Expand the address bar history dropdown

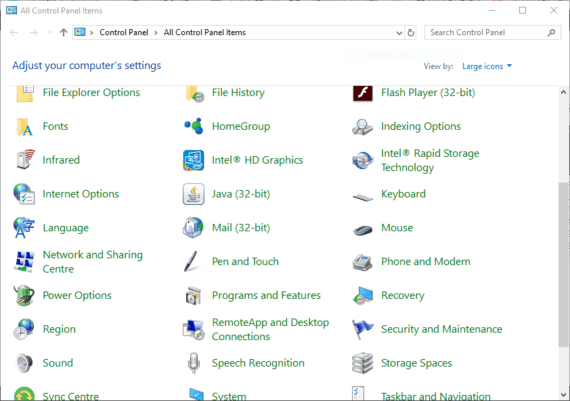(x=399, y=33)
